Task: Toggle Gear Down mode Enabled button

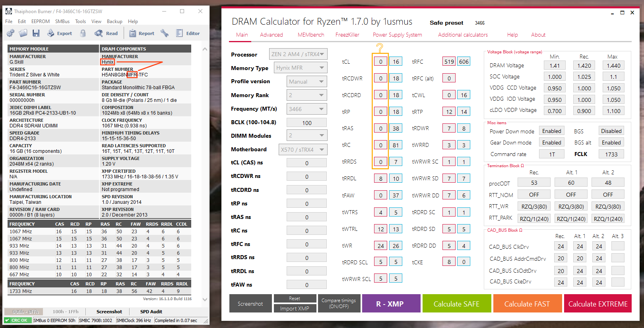Action: click(551, 143)
